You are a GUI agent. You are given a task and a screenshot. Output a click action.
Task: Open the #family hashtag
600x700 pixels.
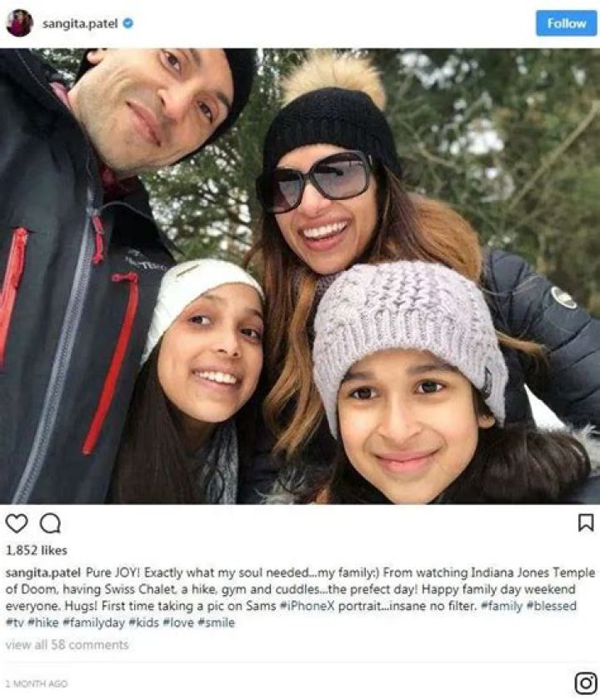tap(502, 607)
